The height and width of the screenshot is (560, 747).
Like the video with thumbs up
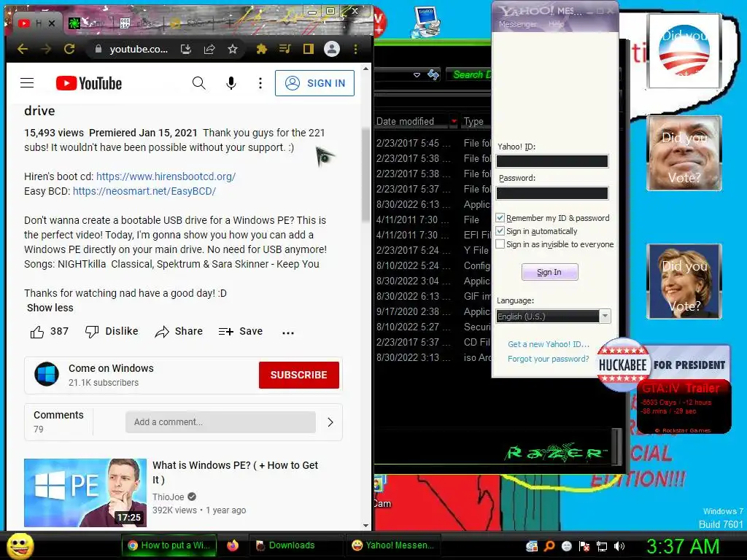click(x=49, y=332)
